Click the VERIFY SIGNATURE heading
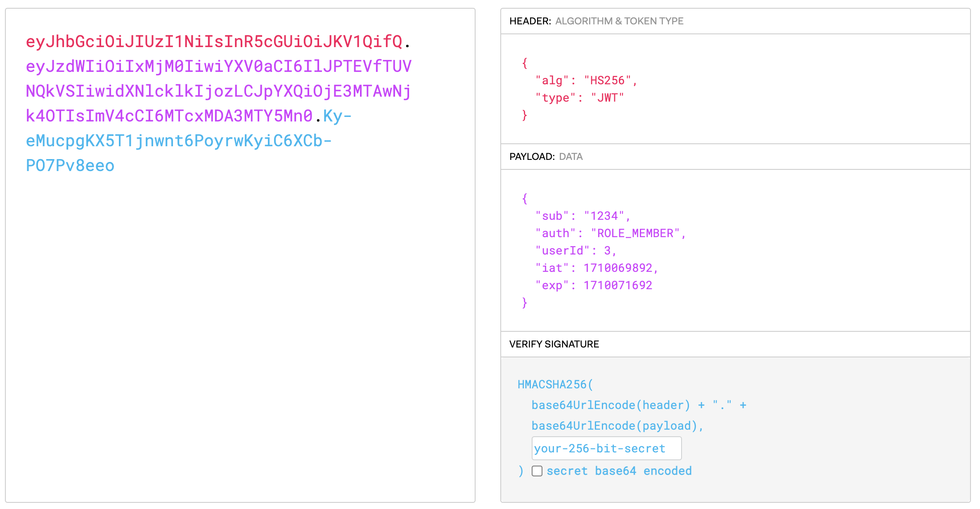Screen dimensions: 980x509 click(554, 344)
